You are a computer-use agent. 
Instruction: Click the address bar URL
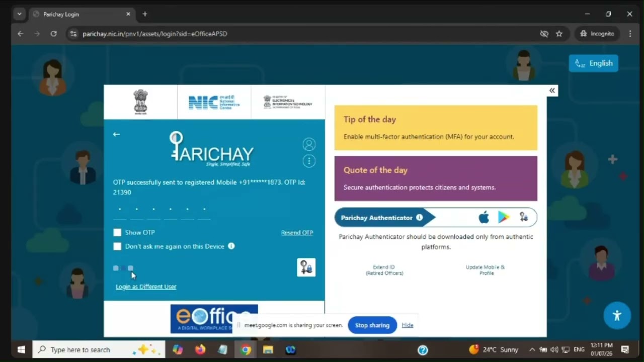(155, 34)
